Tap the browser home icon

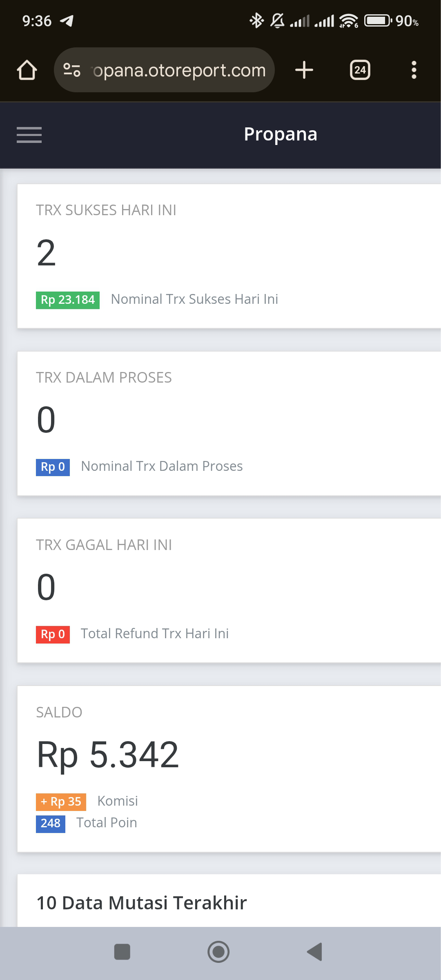[x=27, y=70]
